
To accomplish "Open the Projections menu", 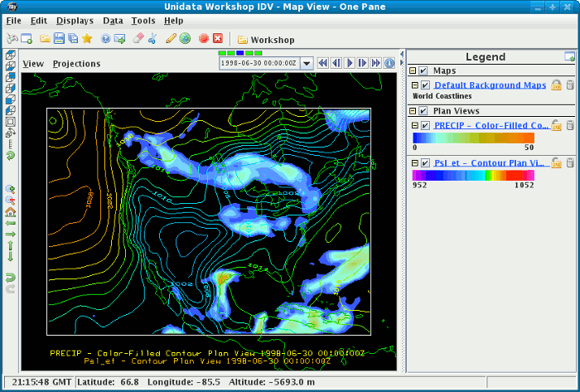I will (76, 64).
